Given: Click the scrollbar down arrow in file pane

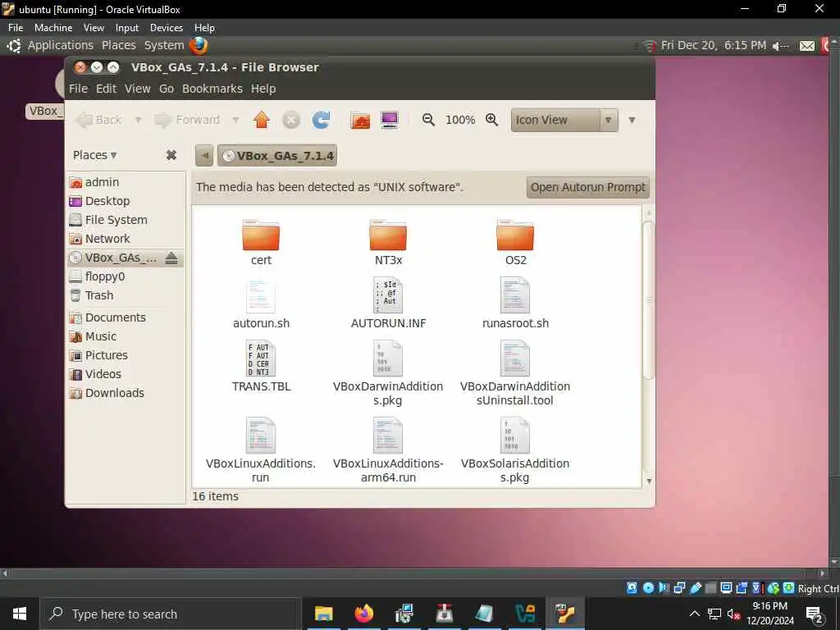Looking at the screenshot, I should [649, 481].
